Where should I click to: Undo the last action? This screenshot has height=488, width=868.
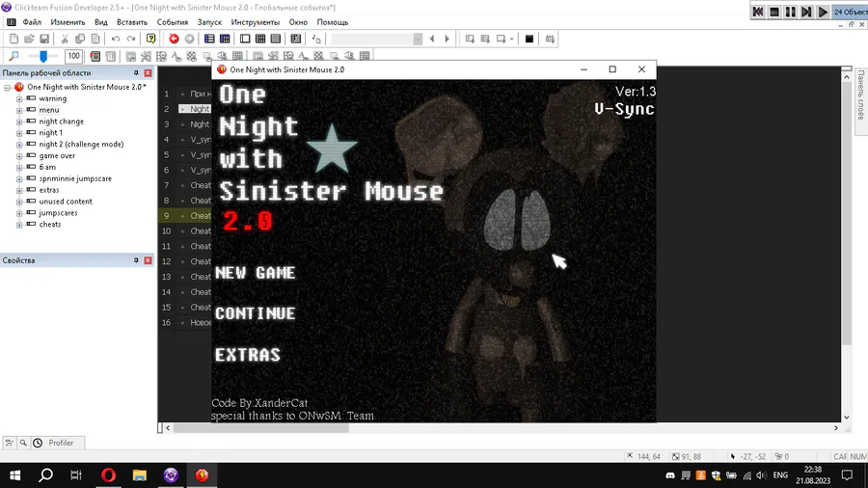click(116, 39)
